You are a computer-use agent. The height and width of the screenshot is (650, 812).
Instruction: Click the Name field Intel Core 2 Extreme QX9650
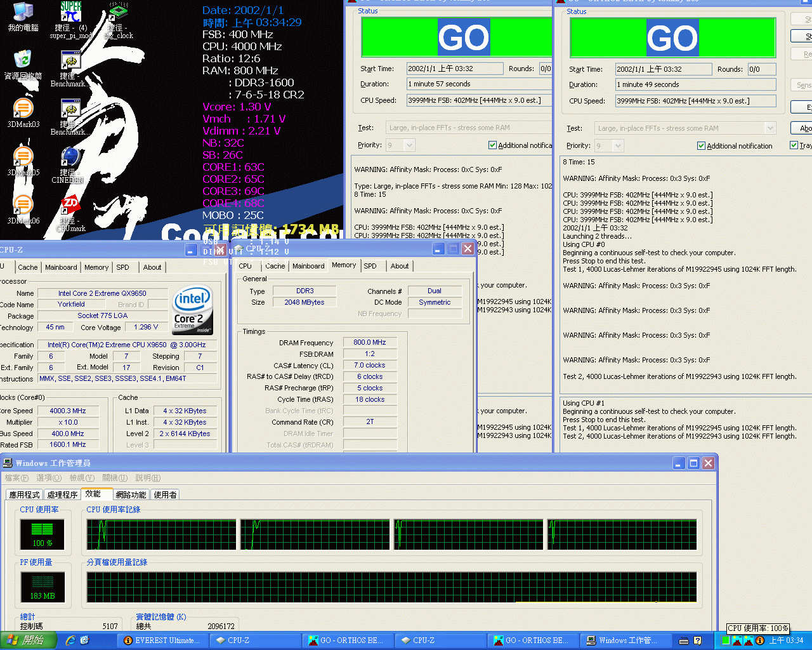102,293
